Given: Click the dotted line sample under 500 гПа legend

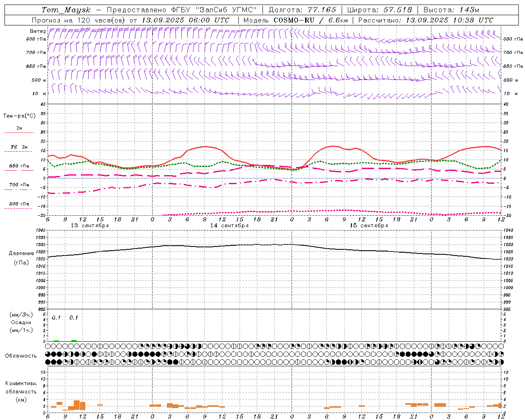Looking at the screenshot, I should 18,209.
